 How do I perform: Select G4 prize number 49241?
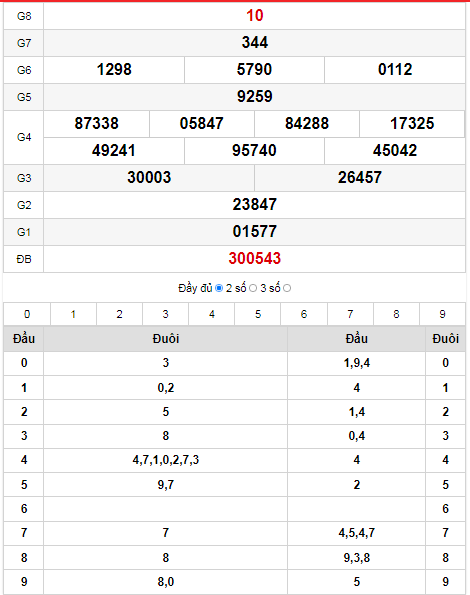tap(114, 151)
